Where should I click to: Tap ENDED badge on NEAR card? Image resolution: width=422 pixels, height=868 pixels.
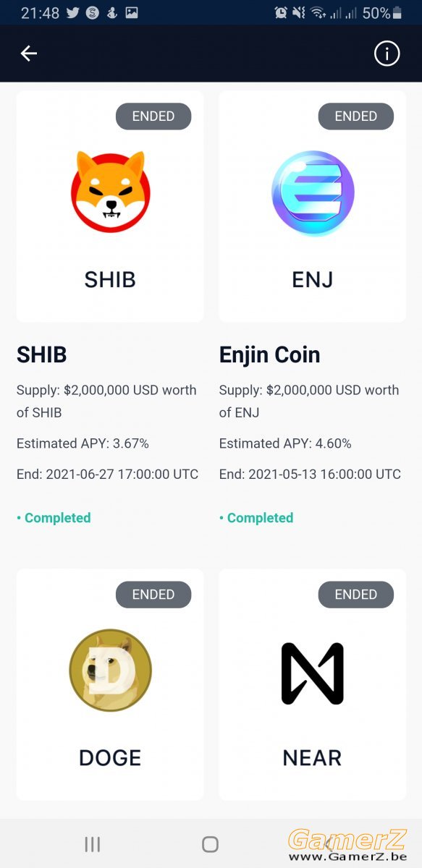click(x=356, y=595)
